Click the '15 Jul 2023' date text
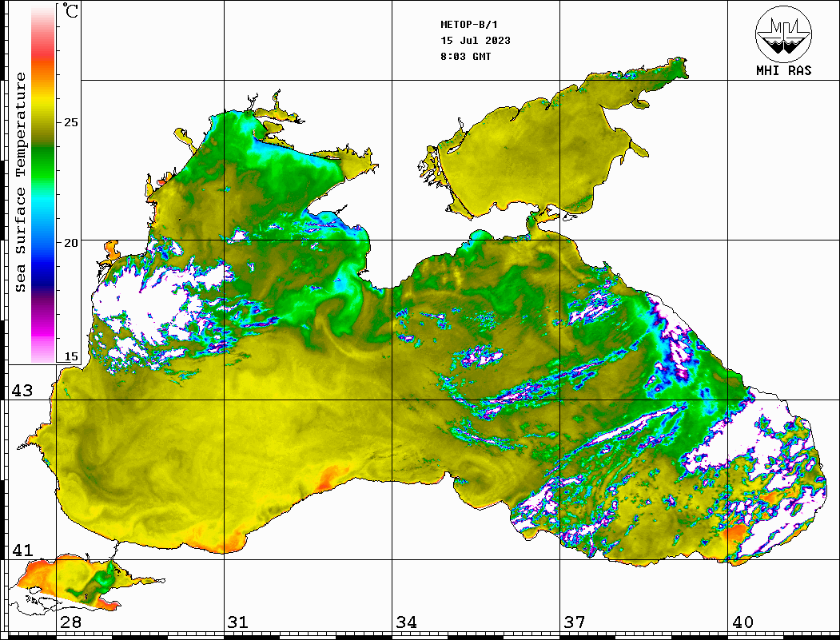Viewport: 840px width, 640px height. click(476, 41)
